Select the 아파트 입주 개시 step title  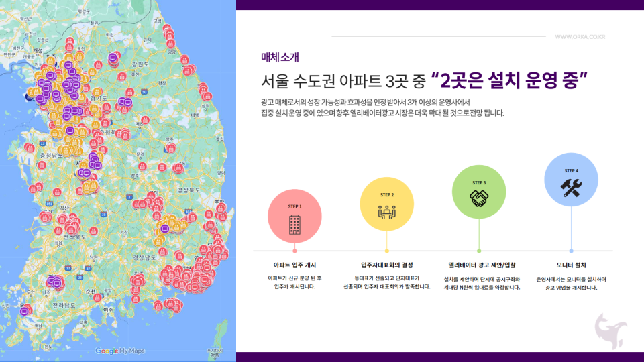(x=294, y=265)
